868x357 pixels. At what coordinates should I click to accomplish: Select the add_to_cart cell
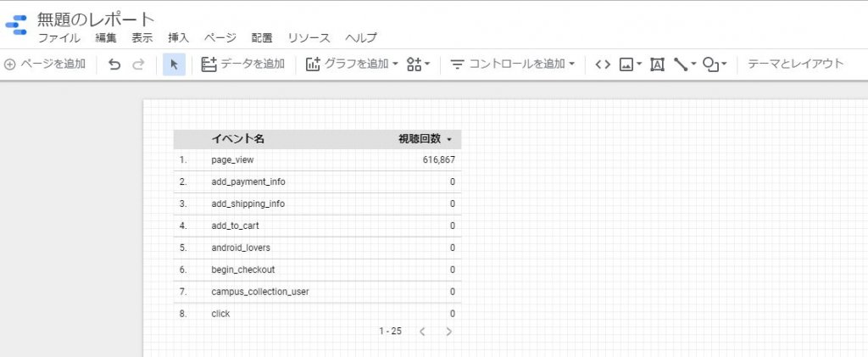pyautogui.click(x=235, y=226)
